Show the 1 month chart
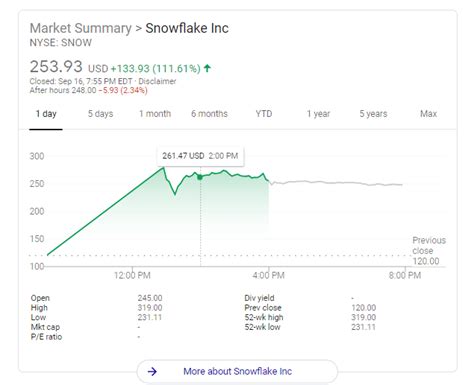The width and height of the screenshot is (474, 385). (x=155, y=114)
